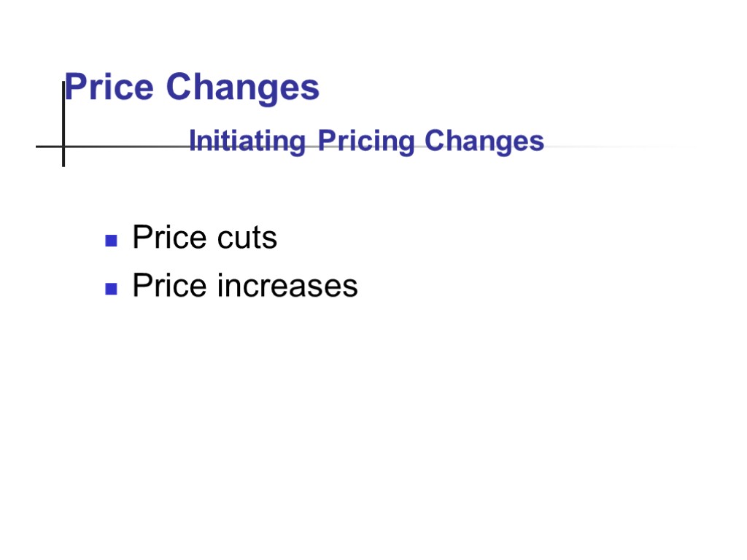This screenshot has width=747, height=560.
Task: Click the "Price increases" bullet text
Action: click(244, 285)
